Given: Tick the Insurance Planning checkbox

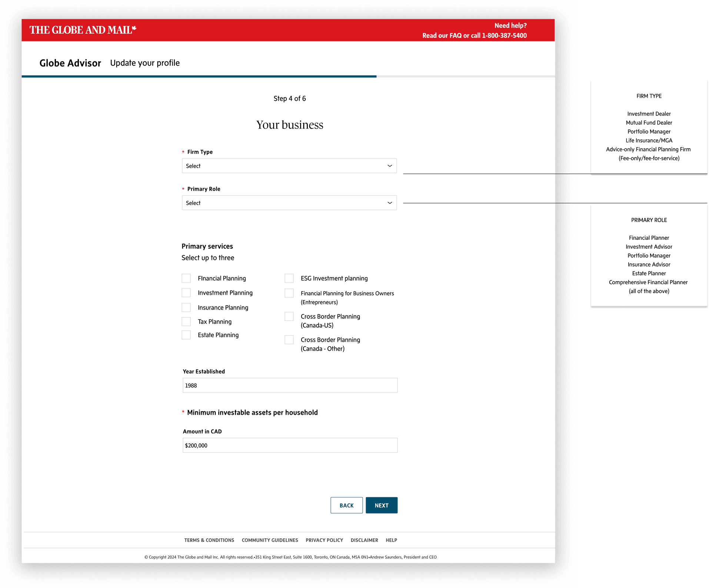Looking at the screenshot, I should pos(186,308).
